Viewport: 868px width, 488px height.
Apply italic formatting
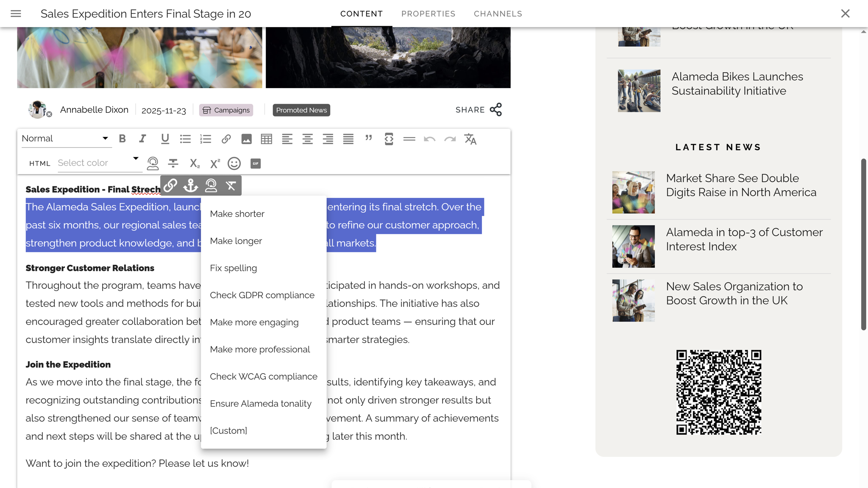[x=142, y=139]
